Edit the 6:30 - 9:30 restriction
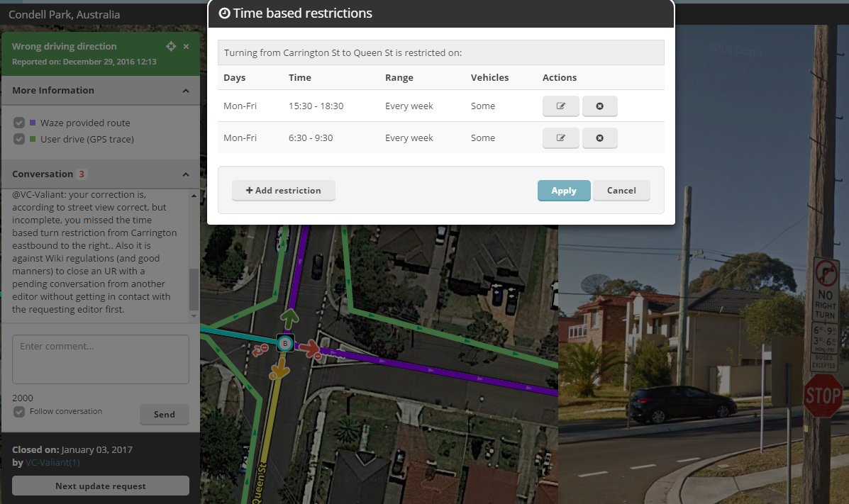Screen dimensions: 849x504 pyautogui.click(x=561, y=138)
